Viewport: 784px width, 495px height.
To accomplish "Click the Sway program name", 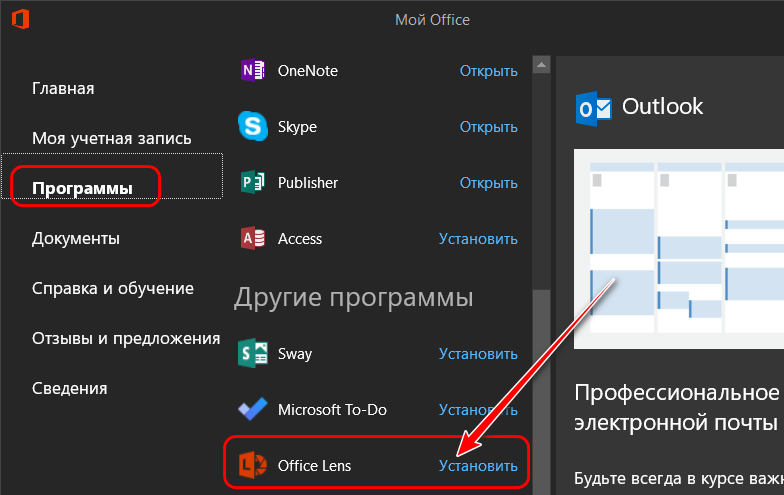I will pyautogui.click(x=294, y=354).
